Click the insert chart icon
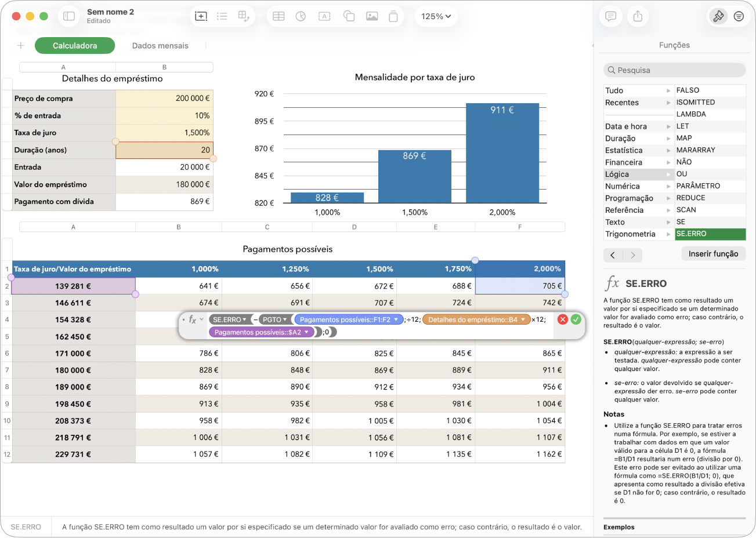This screenshot has width=756, height=538. point(301,16)
